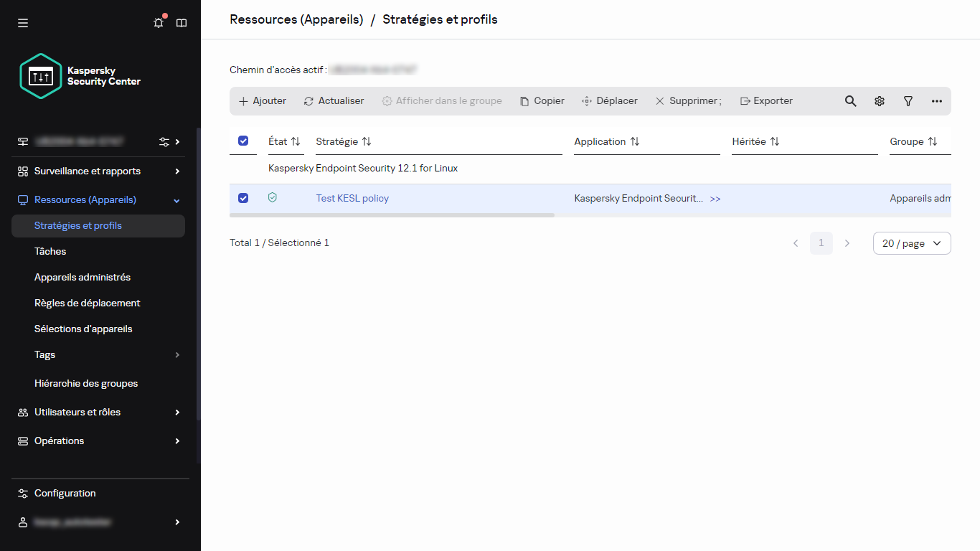The image size is (980, 551).
Task: Select Stratégies et profils menu item
Action: (98, 226)
